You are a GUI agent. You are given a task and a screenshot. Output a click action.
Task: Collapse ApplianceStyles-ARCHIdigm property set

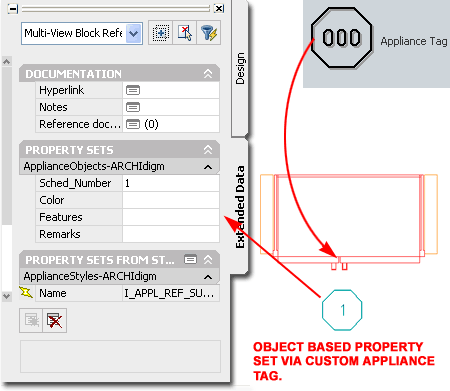tap(208, 277)
